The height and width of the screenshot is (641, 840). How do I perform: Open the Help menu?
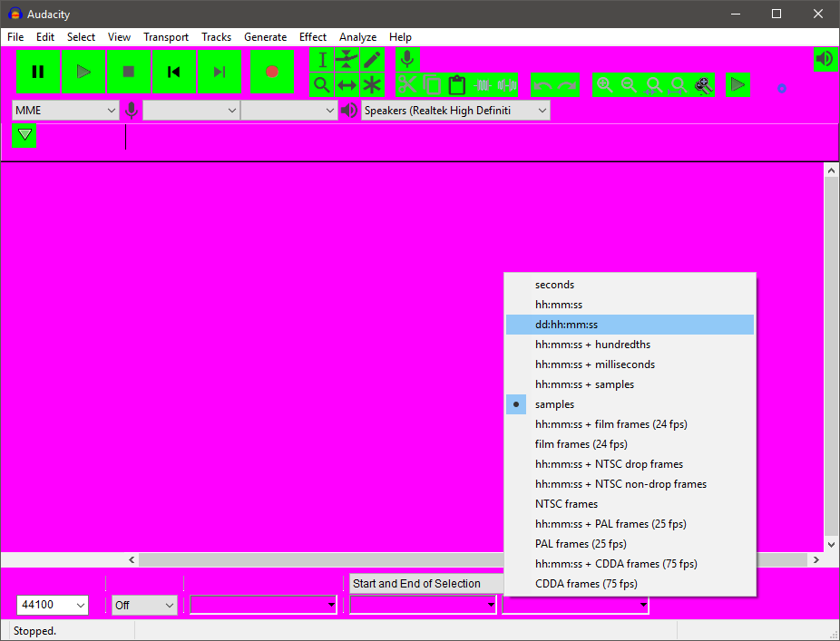pyautogui.click(x=400, y=37)
